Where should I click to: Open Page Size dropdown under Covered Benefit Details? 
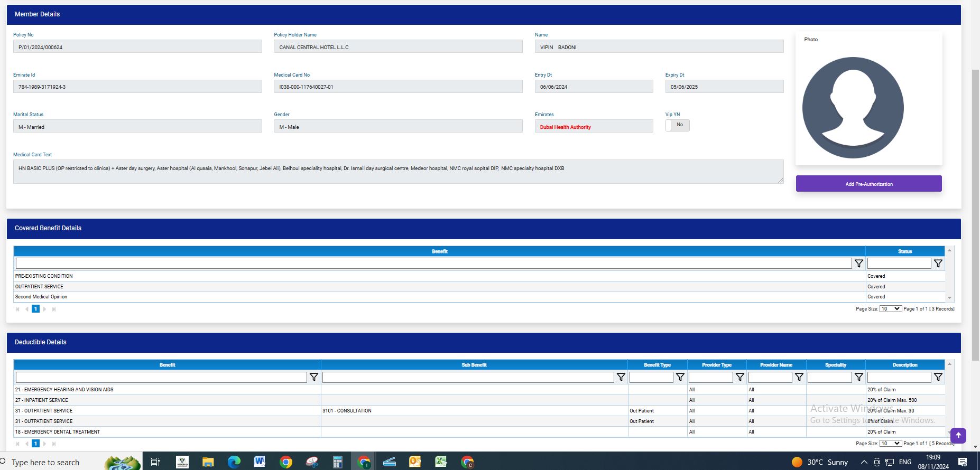(x=890, y=309)
